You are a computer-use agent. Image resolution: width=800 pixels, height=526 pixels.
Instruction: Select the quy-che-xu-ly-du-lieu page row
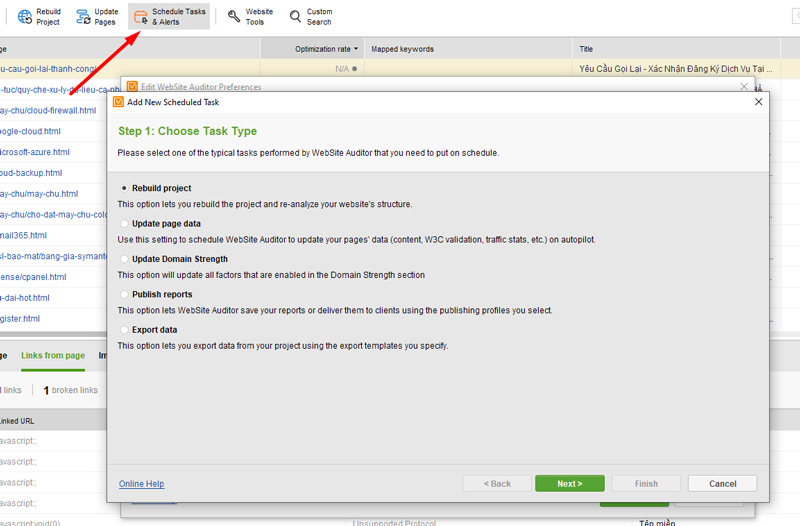[60, 90]
